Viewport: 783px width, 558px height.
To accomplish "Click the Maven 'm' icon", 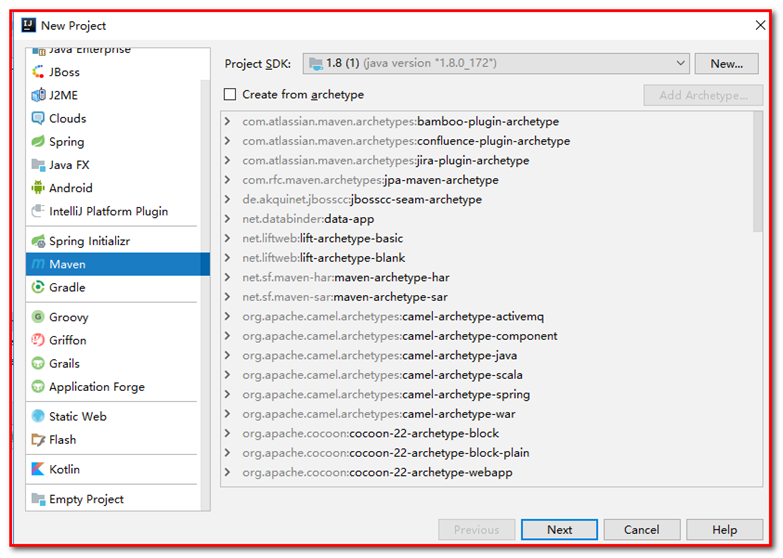I will (38, 264).
